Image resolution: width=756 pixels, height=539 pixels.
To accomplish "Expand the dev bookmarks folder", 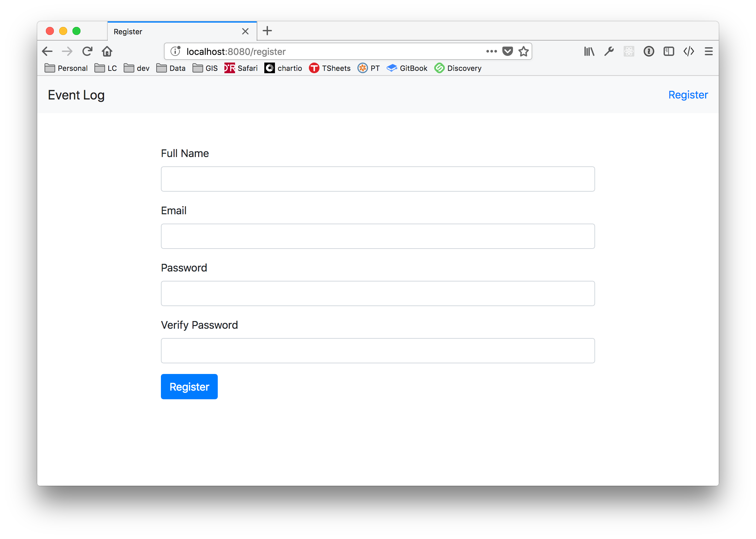I will (137, 68).
